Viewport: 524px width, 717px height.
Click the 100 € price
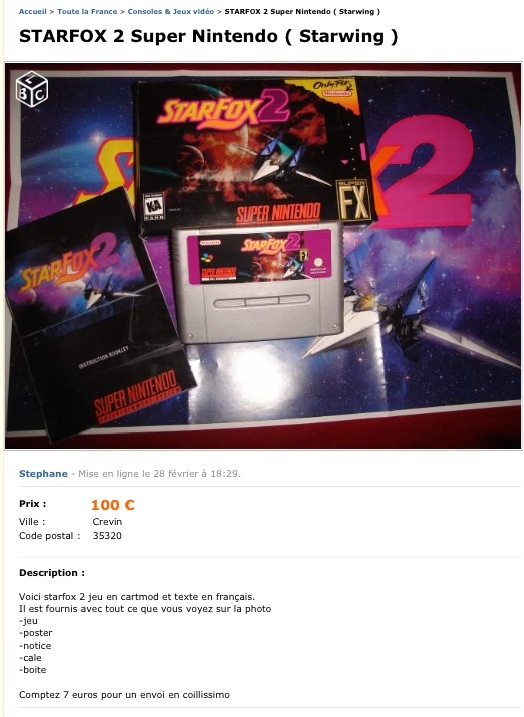(112, 505)
